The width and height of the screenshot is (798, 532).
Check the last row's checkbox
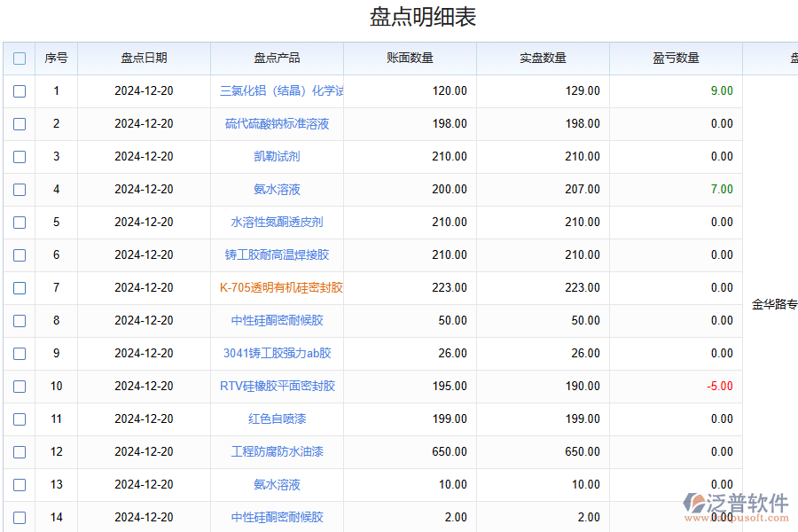pyautogui.click(x=19, y=518)
